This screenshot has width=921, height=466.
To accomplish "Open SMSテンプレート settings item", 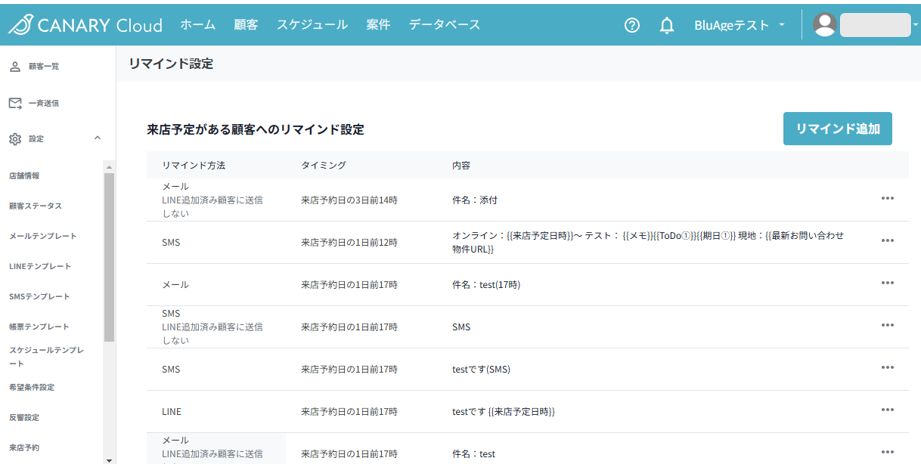I will point(39,297).
